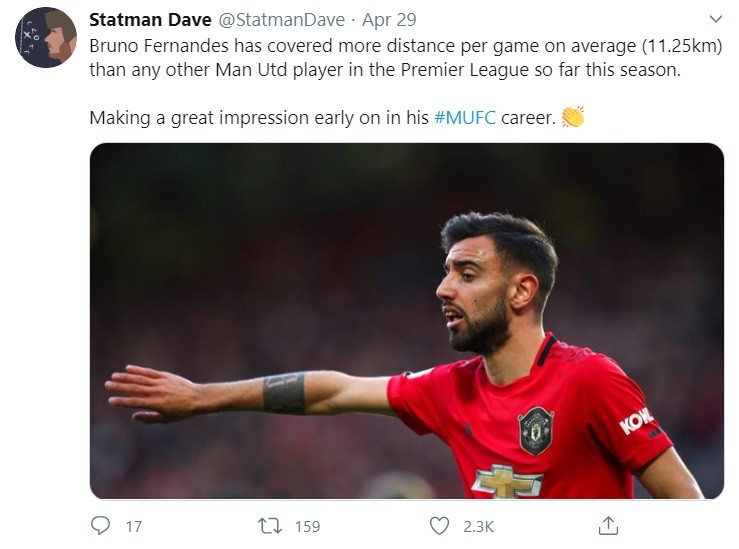Open the Statman Dave display name link

pos(149,20)
